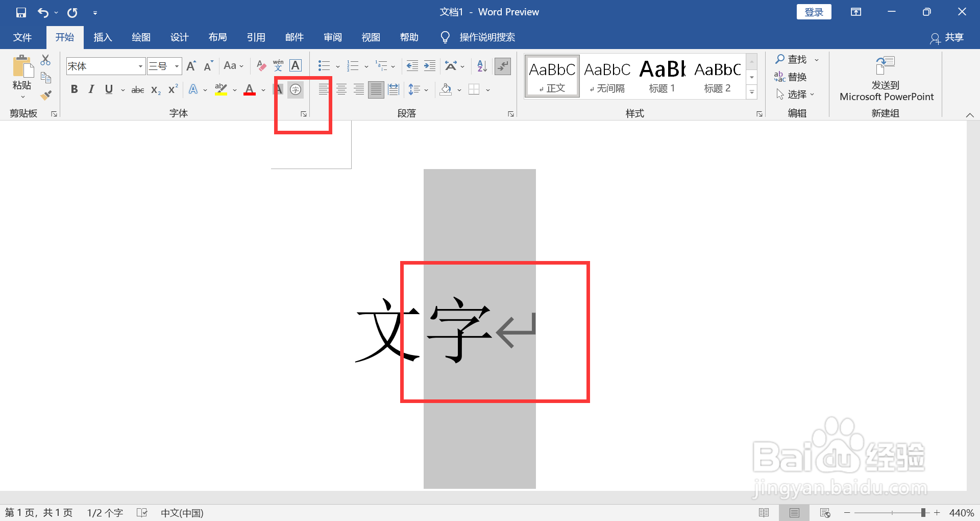980x521 pixels.
Task: Align text right
Action: (359, 90)
